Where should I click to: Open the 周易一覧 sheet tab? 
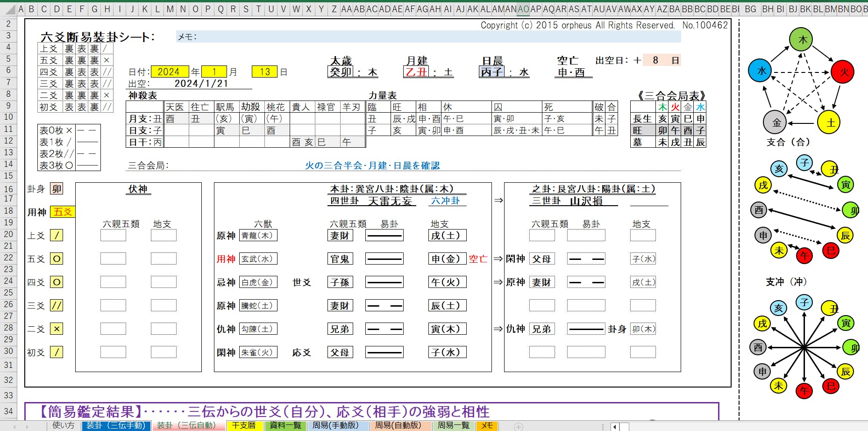coord(453,425)
